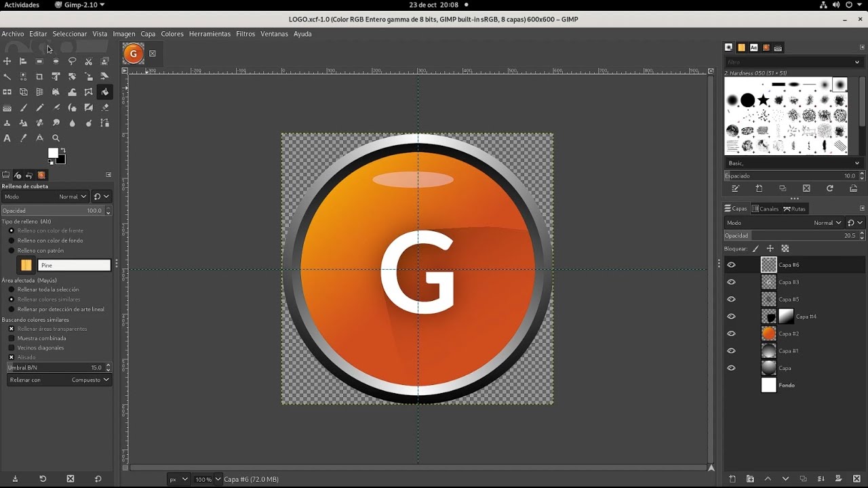The image size is (868, 488).
Task: Select the Text tool
Action: click(x=7, y=138)
